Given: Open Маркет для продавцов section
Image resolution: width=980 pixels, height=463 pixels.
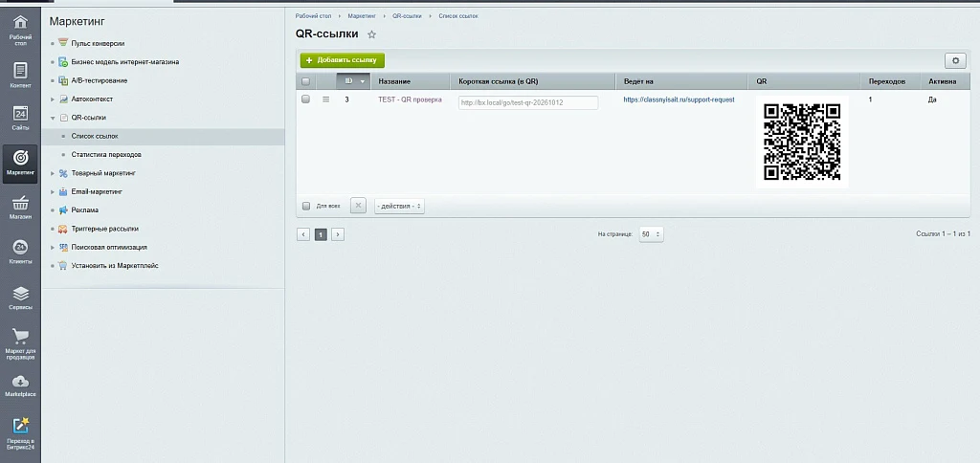Looking at the screenshot, I should click(20, 343).
